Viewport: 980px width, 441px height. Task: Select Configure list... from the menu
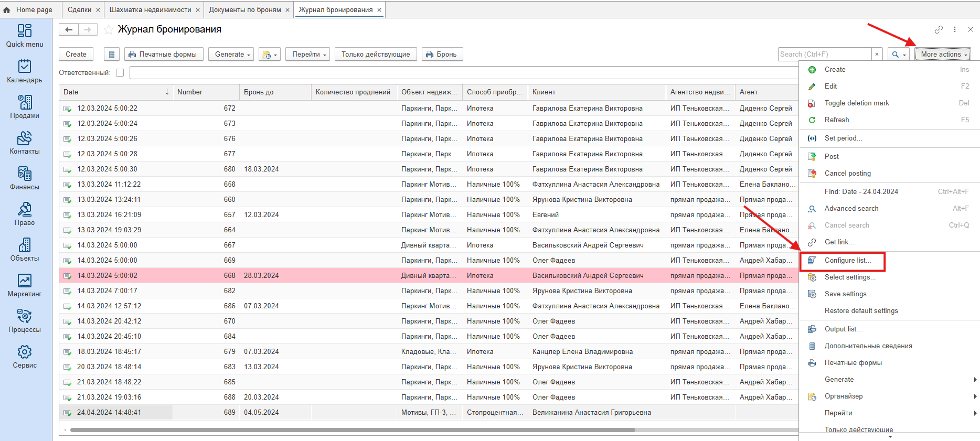[847, 261]
